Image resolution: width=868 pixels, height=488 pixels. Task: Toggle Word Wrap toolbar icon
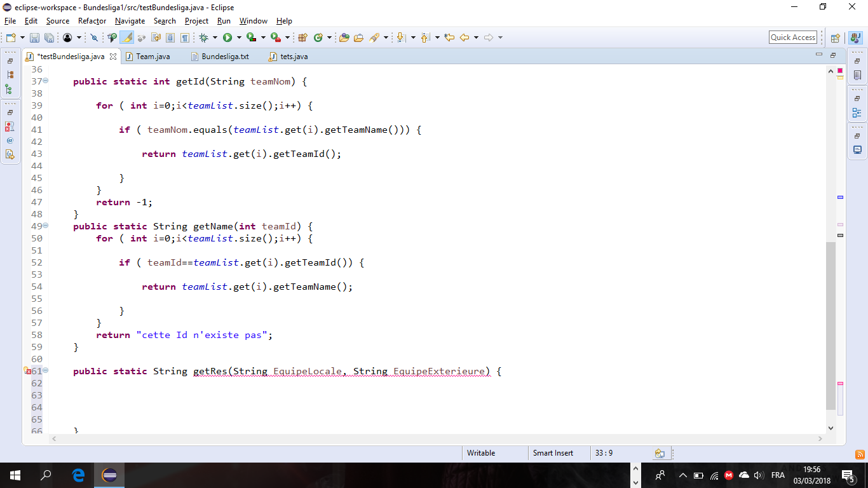click(x=156, y=37)
